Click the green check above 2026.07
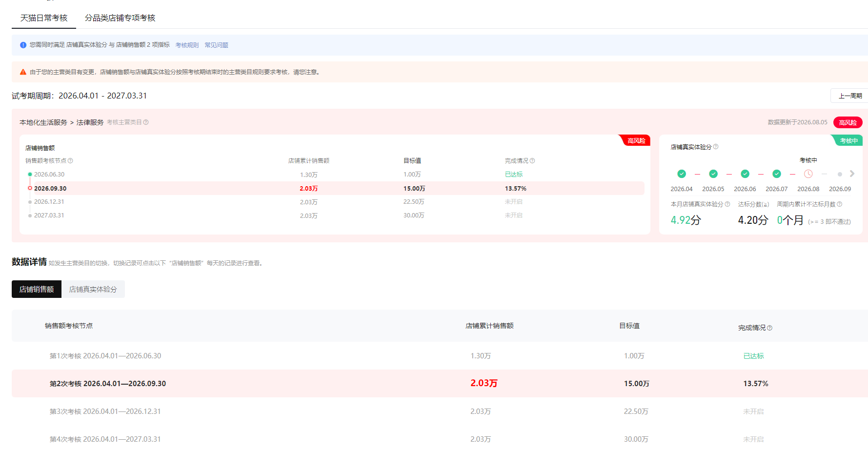This screenshot has width=868, height=450. coord(777,174)
